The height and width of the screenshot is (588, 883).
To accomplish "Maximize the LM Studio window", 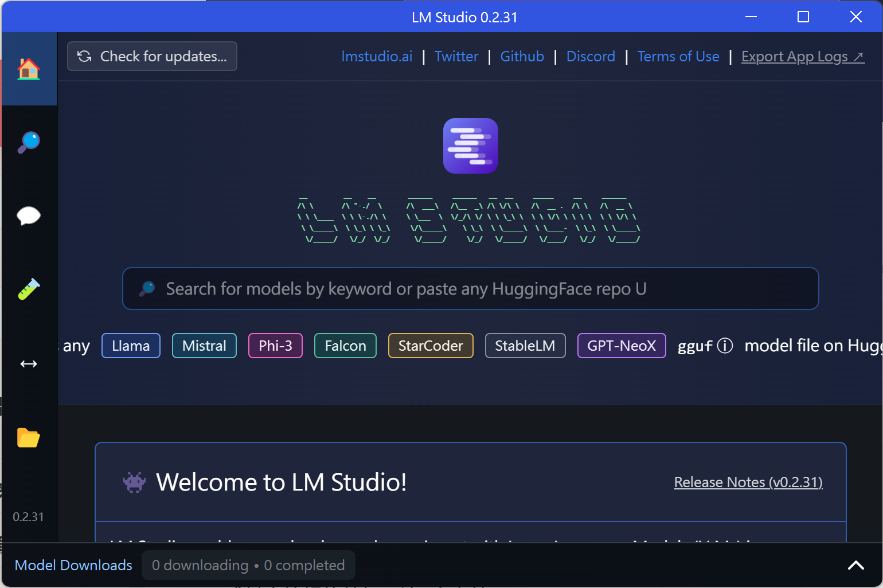I will 803,17.
